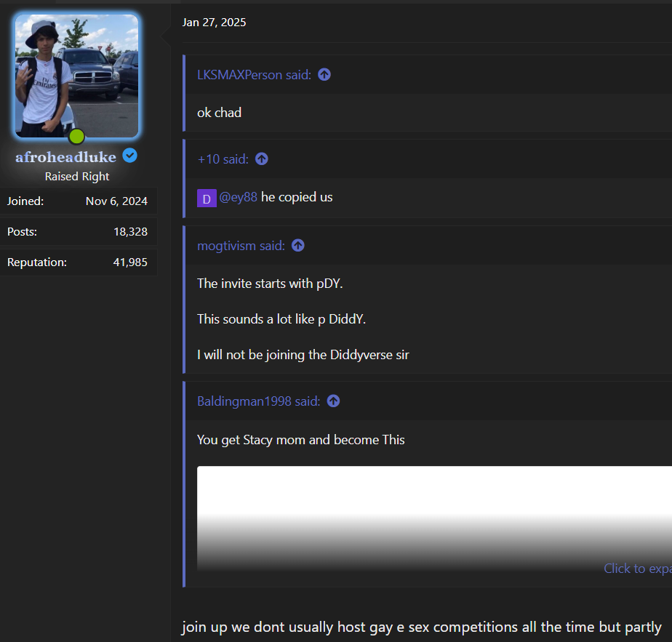Click the Joined date 'Nov 6, 2024'
The width and height of the screenshot is (672, 642).
116,201
